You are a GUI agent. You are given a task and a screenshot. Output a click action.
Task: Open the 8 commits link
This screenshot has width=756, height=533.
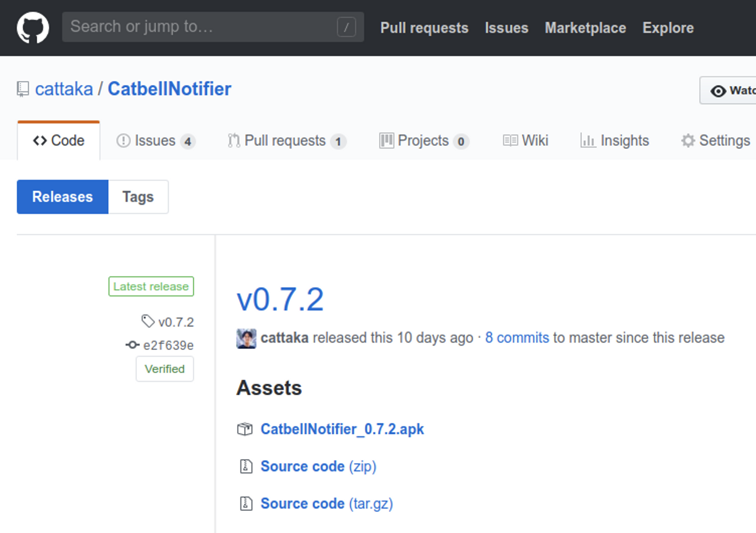[x=517, y=338]
